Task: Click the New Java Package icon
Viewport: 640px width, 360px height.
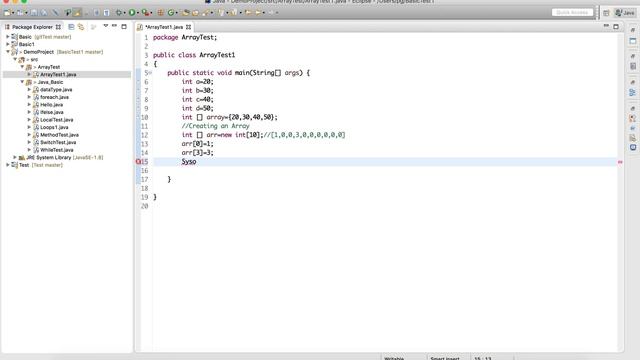Action: pos(160,13)
